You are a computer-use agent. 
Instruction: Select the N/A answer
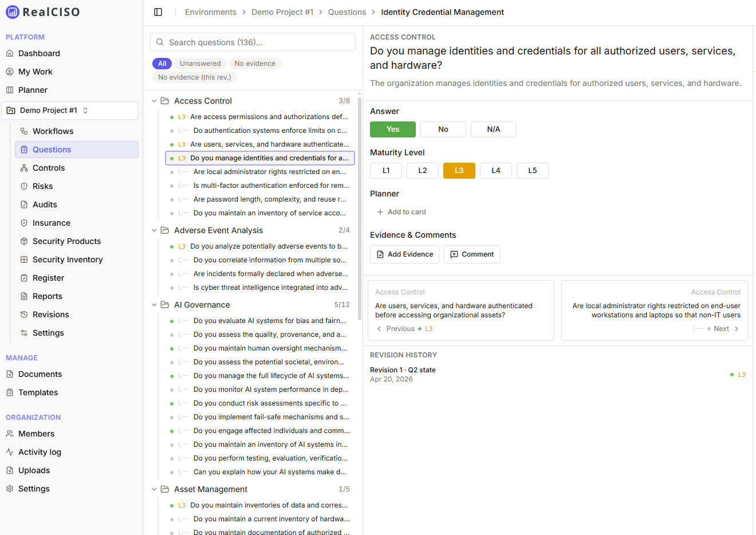(494, 129)
